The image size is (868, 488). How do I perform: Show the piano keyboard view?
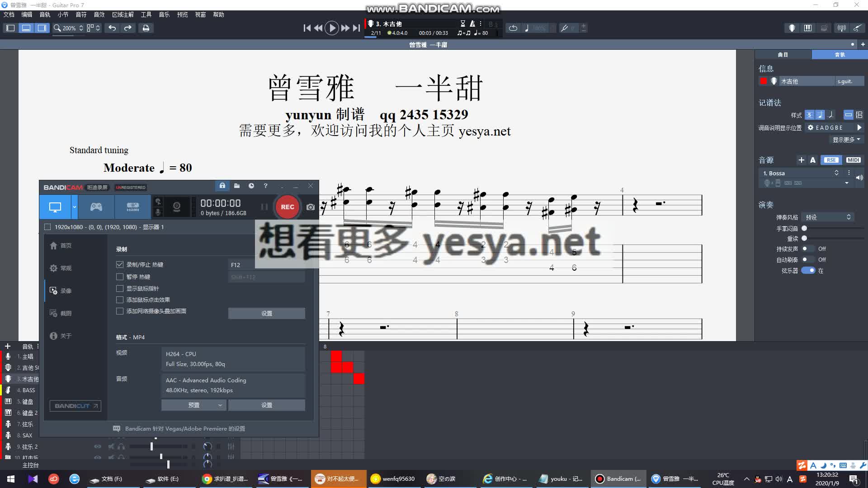[808, 28]
